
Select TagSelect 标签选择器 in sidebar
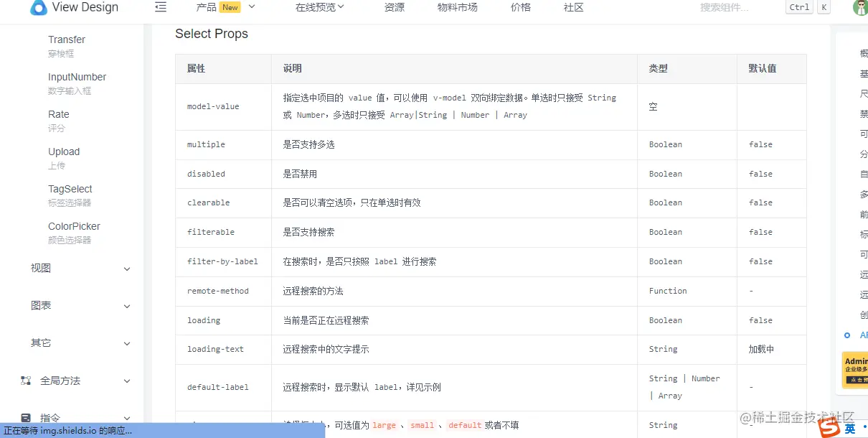[x=70, y=195]
